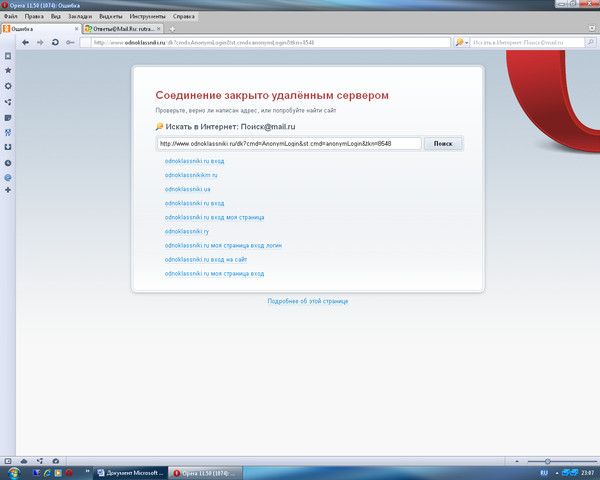Open 'odnoklassniki.ru вход на сайт' link
This screenshot has width=600, height=480.
point(206,260)
